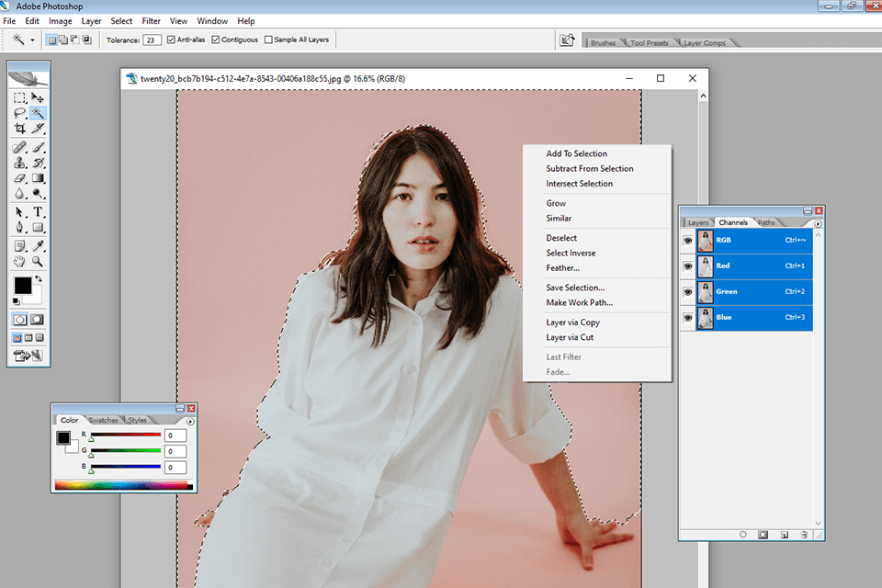Choose Subtract from selection mode option
This screenshot has width=882, height=588.
coord(74,40)
